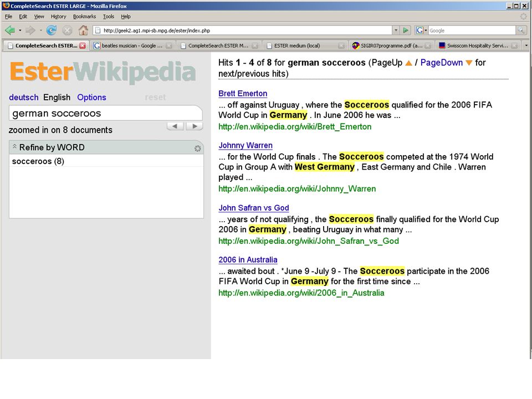Maximize the Firefox window

(516, 6)
